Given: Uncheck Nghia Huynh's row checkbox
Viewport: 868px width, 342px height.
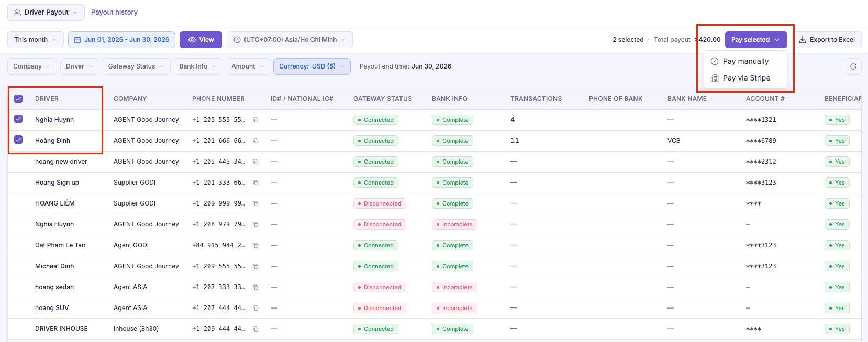Looking at the screenshot, I should pyautogui.click(x=18, y=119).
